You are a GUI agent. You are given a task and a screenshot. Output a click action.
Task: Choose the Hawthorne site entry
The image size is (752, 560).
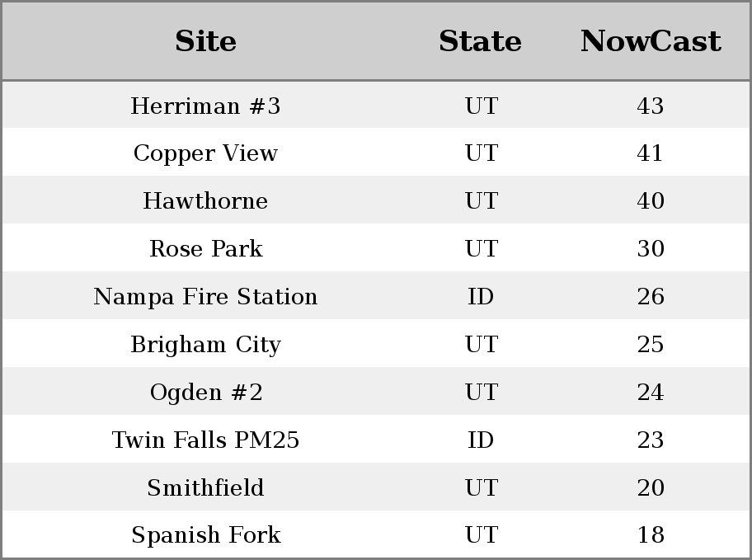click(x=205, y=200)
